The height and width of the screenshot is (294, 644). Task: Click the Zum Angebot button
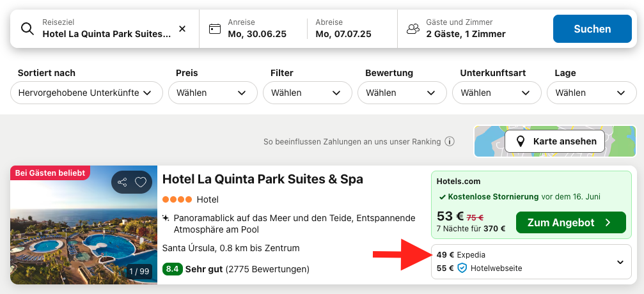(x=571, y=222)
